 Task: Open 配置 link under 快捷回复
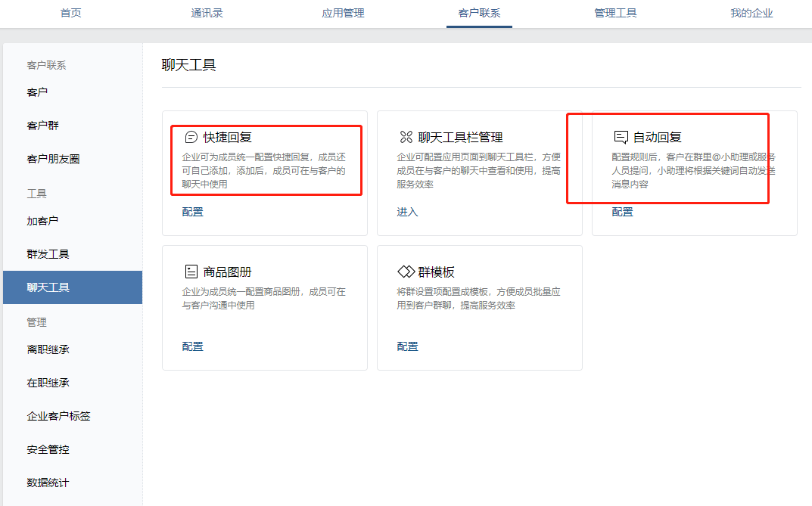tap(193, 212)
